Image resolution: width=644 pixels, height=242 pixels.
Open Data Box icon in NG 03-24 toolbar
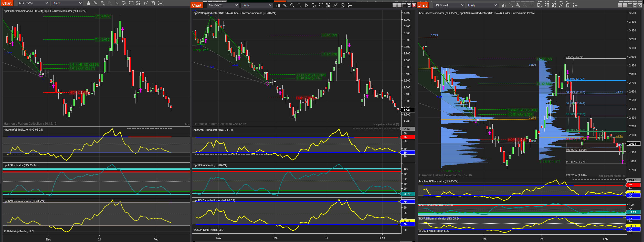click(x=124, y=3)
